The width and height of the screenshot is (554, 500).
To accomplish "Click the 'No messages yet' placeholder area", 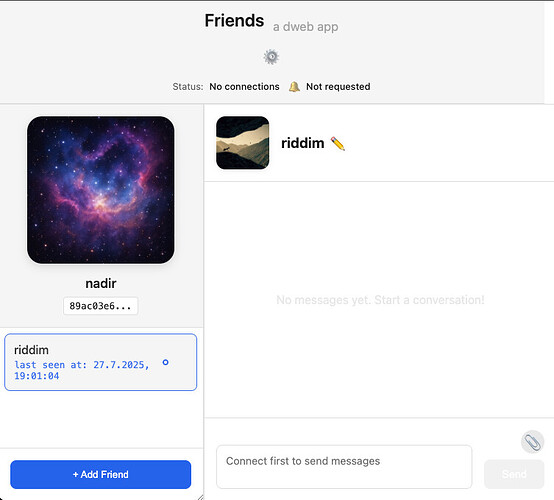I will point(380,300).
